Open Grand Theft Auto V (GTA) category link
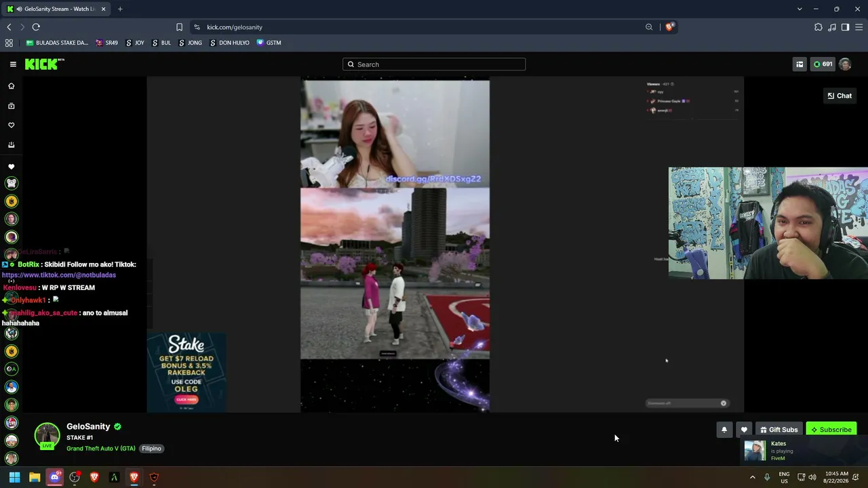 click(x=101, y=449)
